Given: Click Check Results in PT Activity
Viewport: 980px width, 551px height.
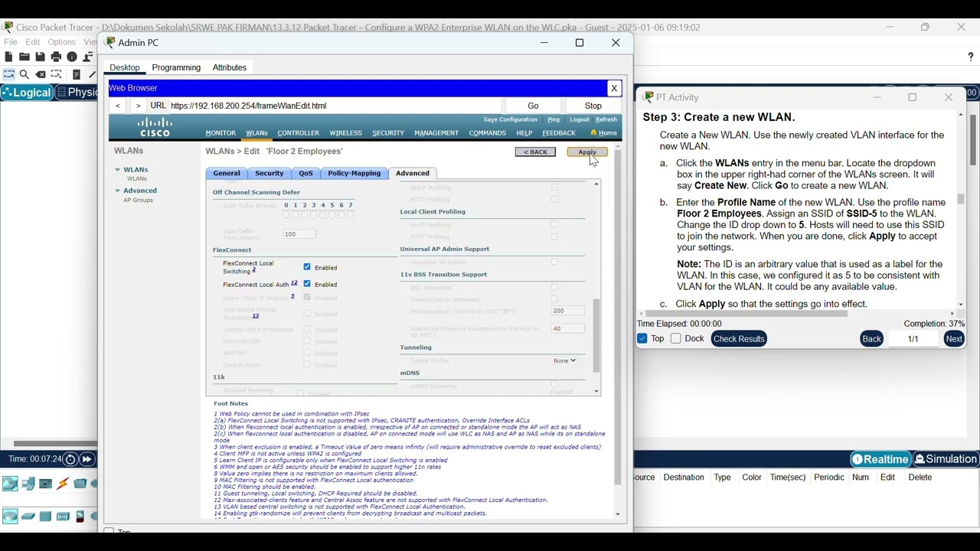Looking at the screenshot, I should (739, 338).
